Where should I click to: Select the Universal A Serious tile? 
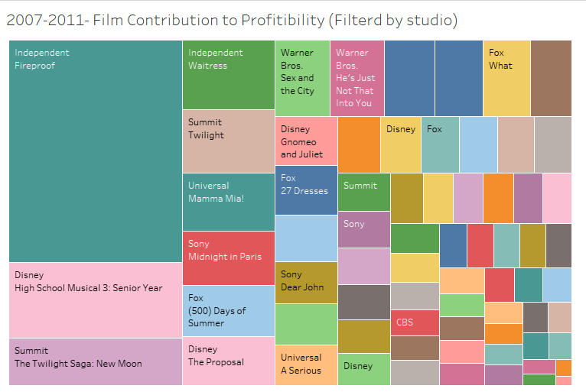[x=305, y=364]
